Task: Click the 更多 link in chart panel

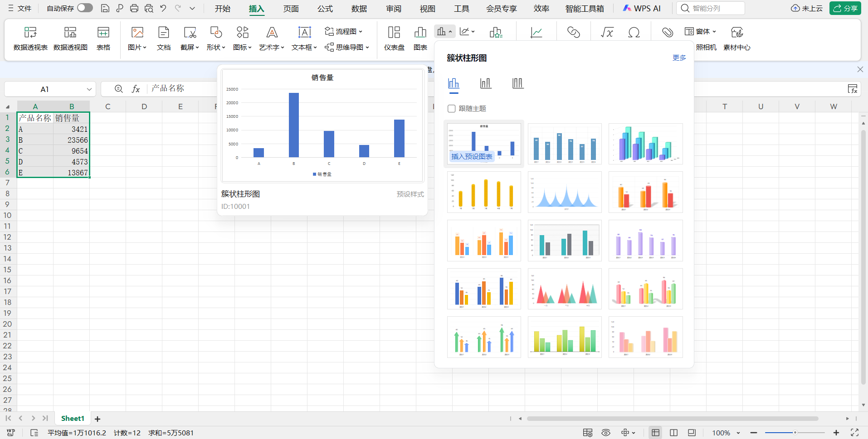Action: 679,58
